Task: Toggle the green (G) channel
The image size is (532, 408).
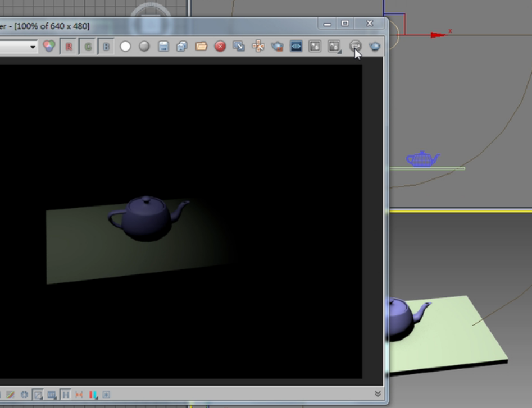Action: tap(88, 47)
